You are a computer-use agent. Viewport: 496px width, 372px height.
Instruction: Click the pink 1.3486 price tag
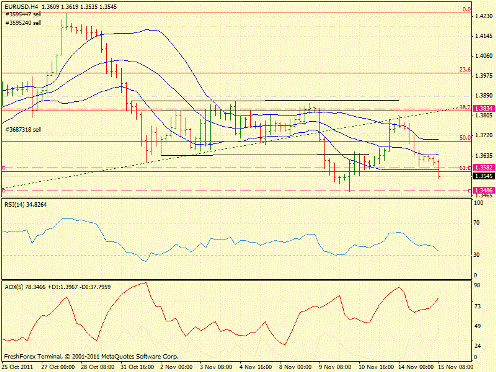[484, 191]
